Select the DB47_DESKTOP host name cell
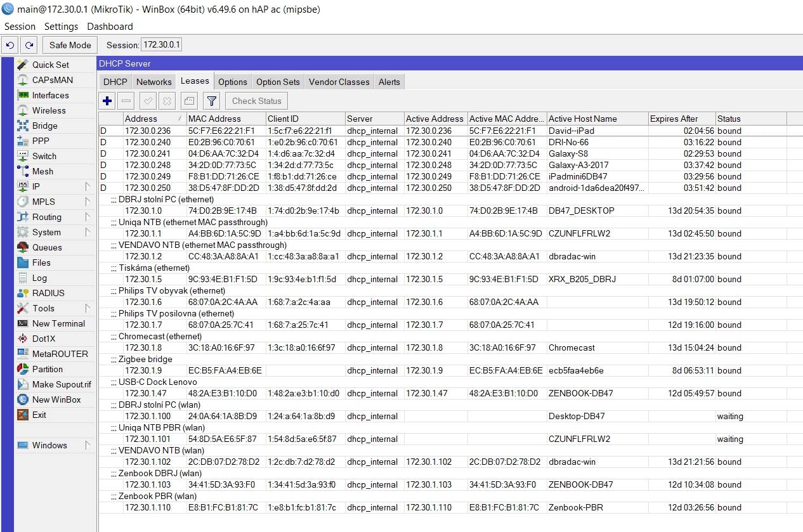The height and width of the screenshot is (532, 803). coord(597,211)
